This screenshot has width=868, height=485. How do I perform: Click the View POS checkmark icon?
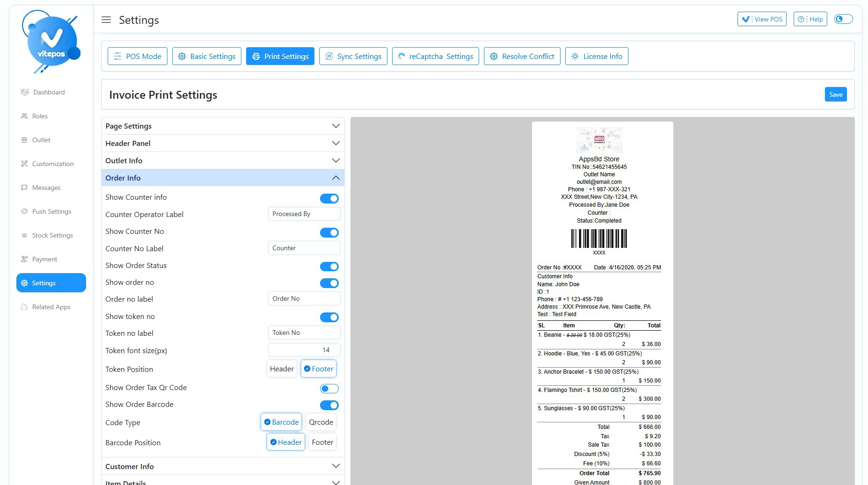click(x=746, y=19)
